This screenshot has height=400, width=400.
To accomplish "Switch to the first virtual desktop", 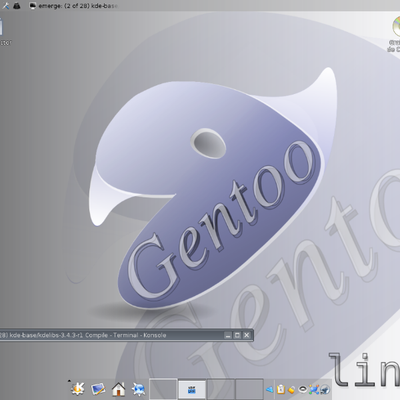I will tap(163, 389).
